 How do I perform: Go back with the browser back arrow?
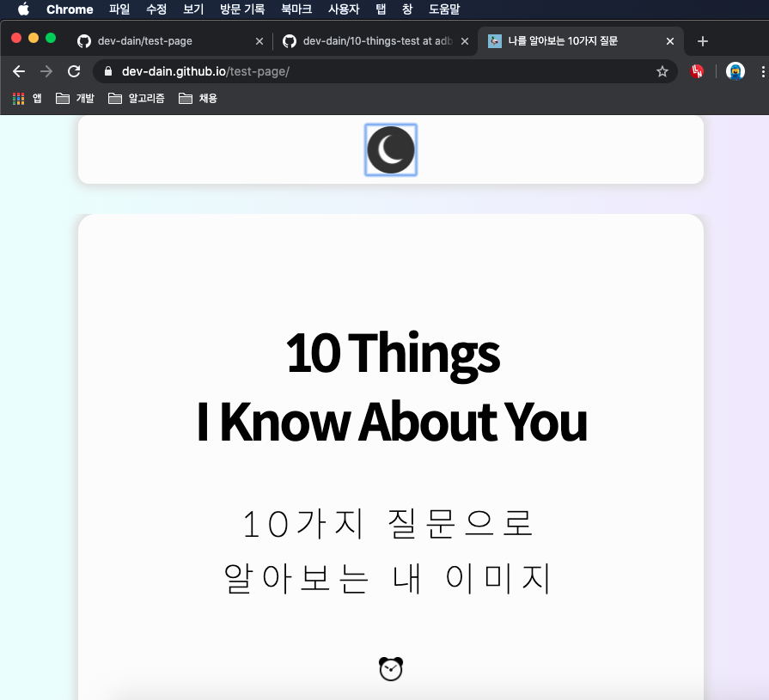(x=19, y=71)
